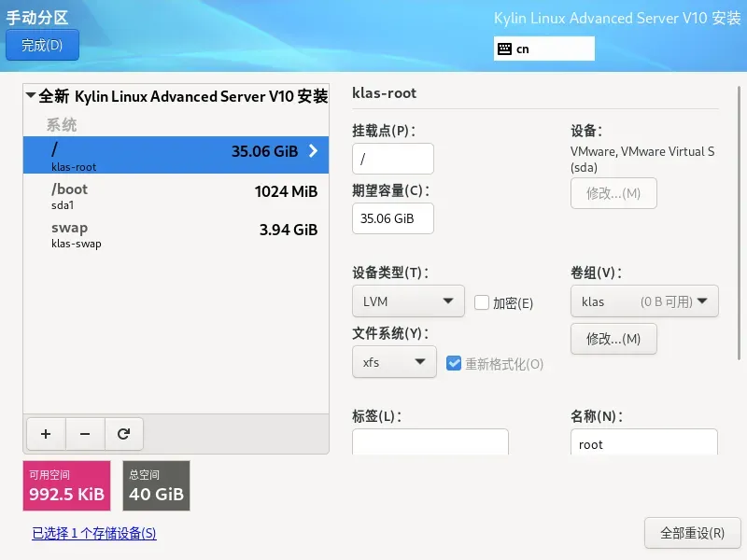Enable the 加密 encryption checkbox
Screen dimensions: 747x560
click(x=482, y=302)
